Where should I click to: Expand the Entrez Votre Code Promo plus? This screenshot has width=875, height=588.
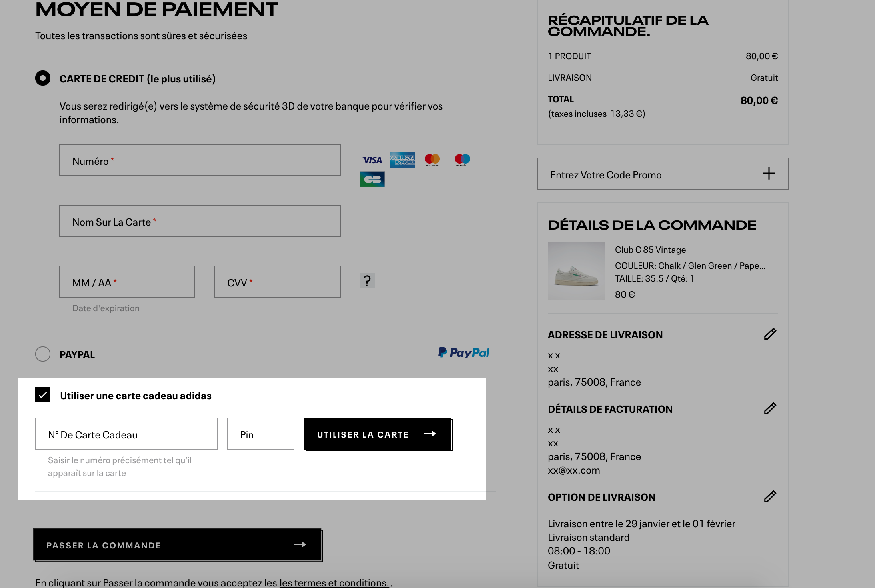coord(769,174)
